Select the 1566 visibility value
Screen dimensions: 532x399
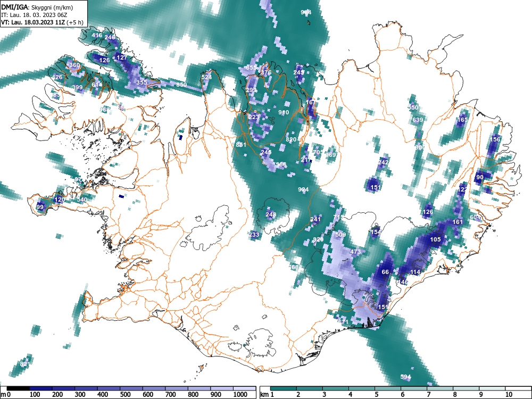pos(280,164)
